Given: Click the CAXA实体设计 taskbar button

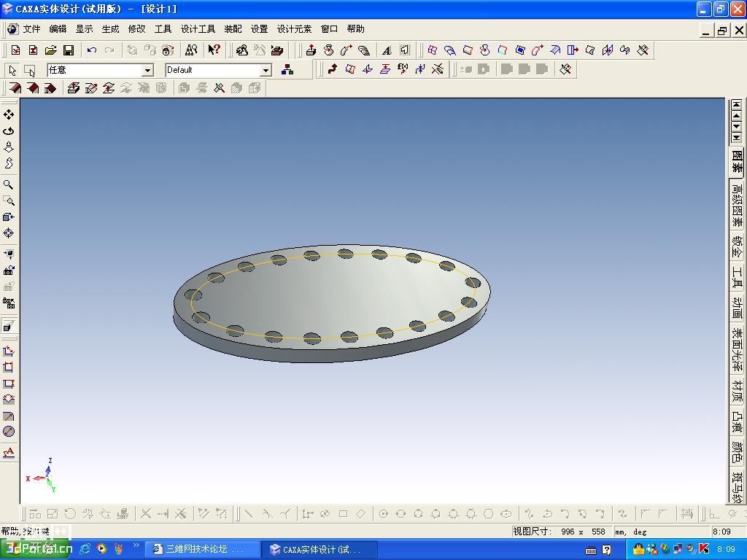Looking at the screenshot, I should [x=320, y=549].
